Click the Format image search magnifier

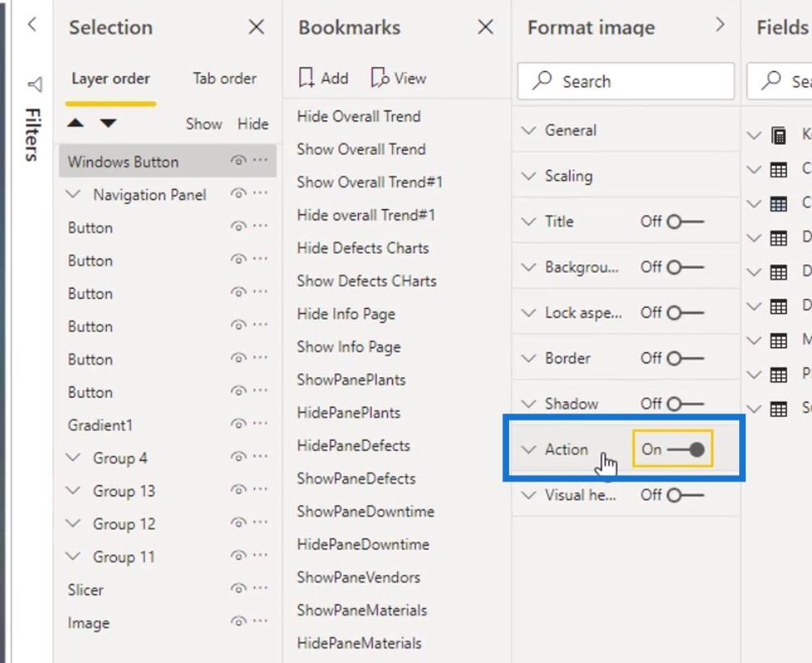(x=542, y=81)
